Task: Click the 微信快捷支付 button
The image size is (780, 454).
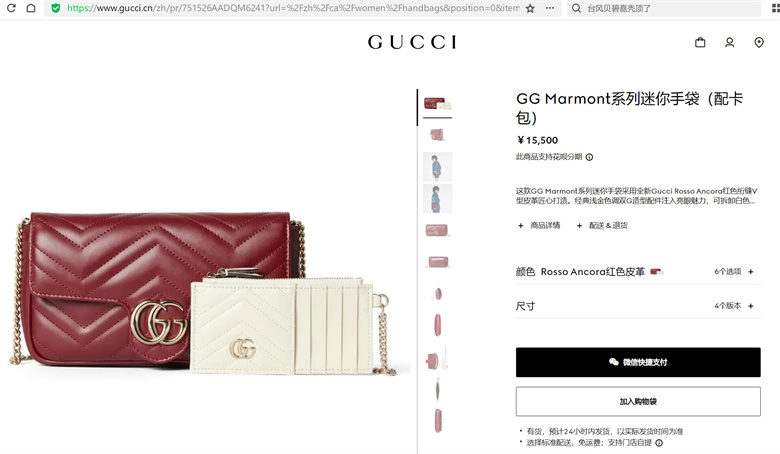Action: point(638,362)
